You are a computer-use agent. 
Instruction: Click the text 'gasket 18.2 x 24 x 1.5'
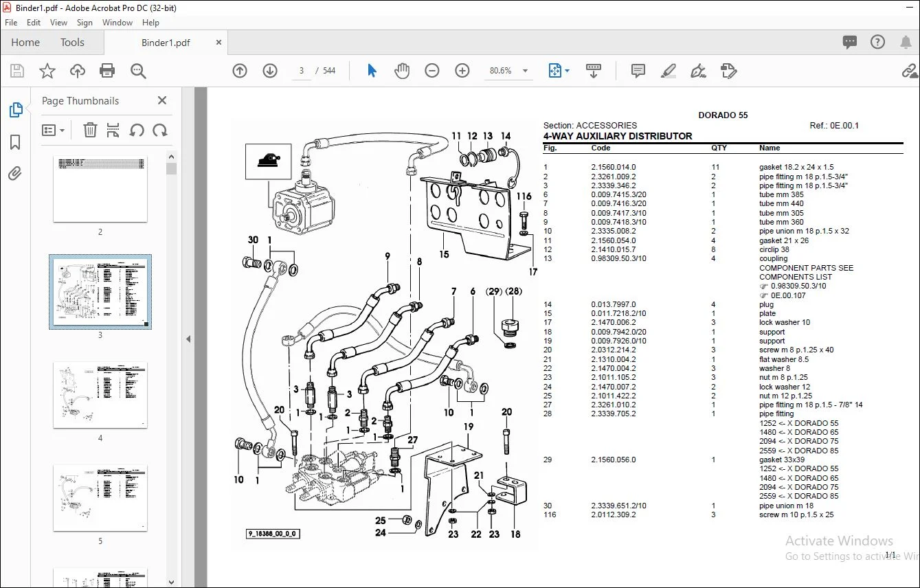pos(796,167)
